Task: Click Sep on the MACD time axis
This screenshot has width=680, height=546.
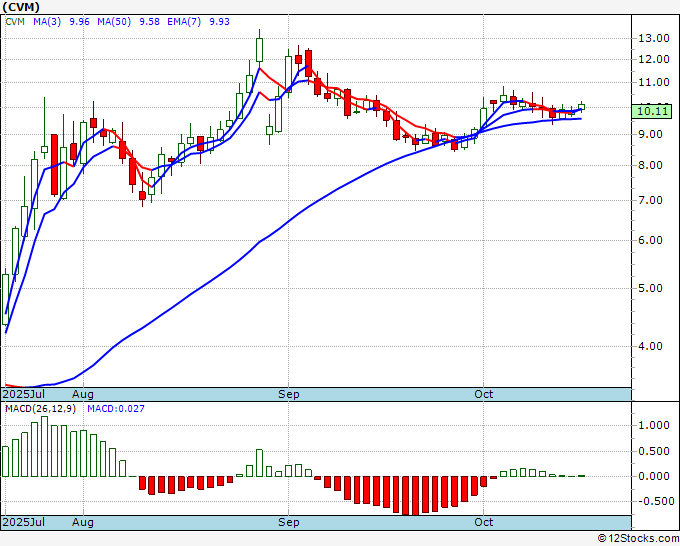Action: pyautogui.click(x=289, y=522)
